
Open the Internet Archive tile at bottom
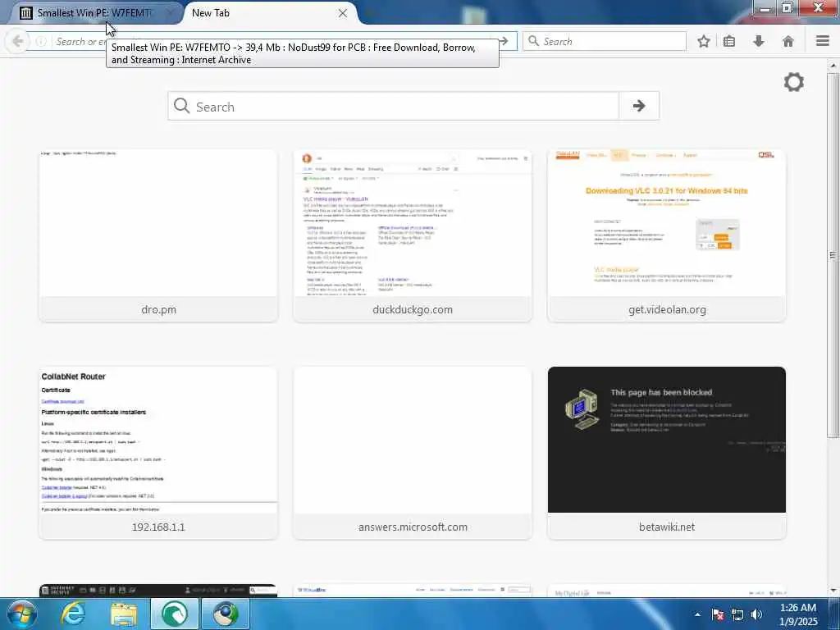pos(158,591)
